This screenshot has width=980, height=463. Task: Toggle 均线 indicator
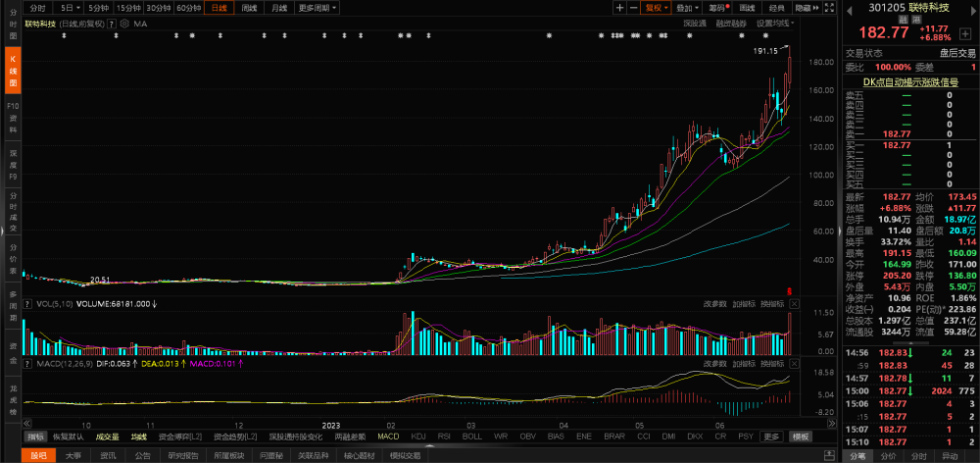point(139,437)
